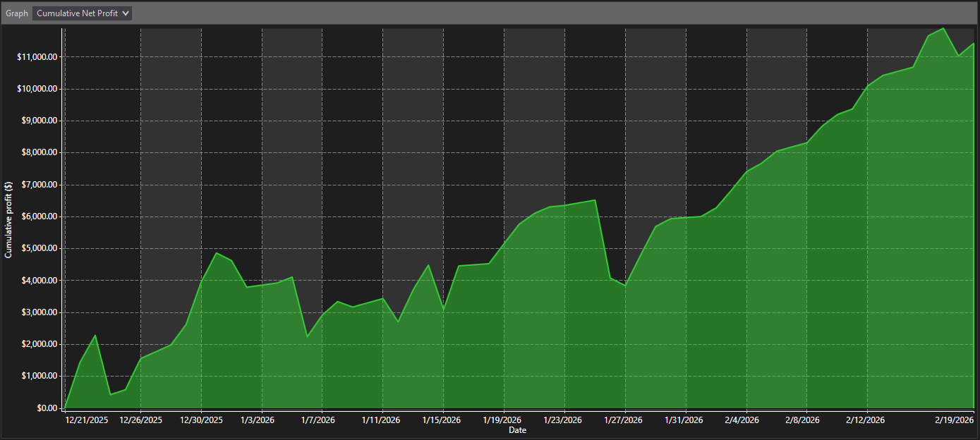This screenshot has height=440, width=980.
Task: Click the Date axis title
Action: tap(517, 430)
